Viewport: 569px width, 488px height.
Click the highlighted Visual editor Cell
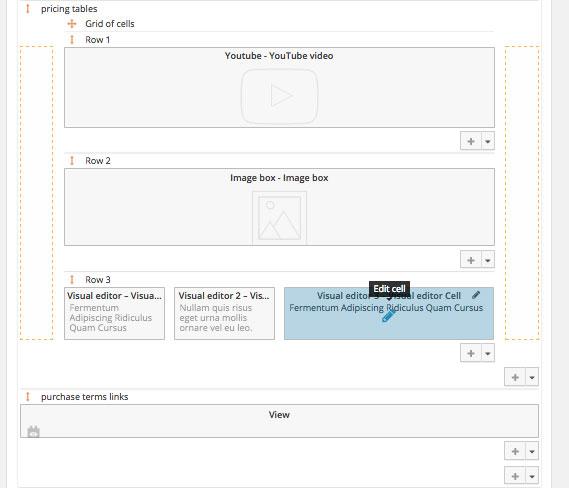click(389, 313)
